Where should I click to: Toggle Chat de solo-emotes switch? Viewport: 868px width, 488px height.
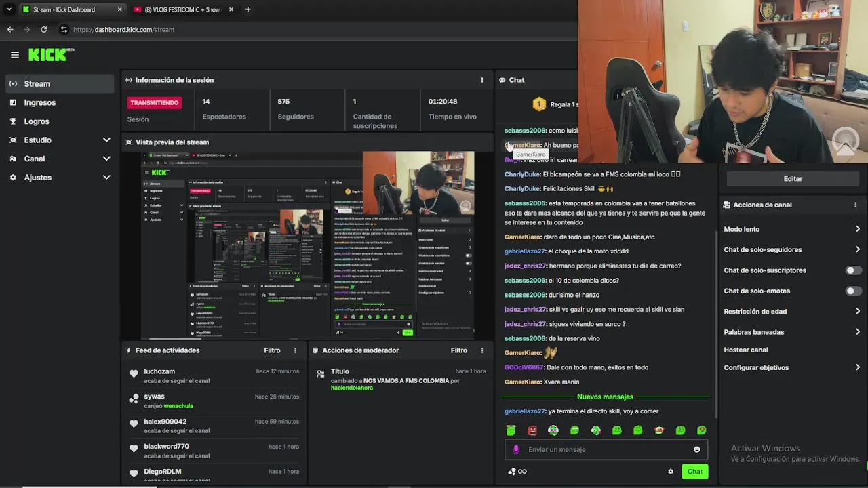(854, 291)
